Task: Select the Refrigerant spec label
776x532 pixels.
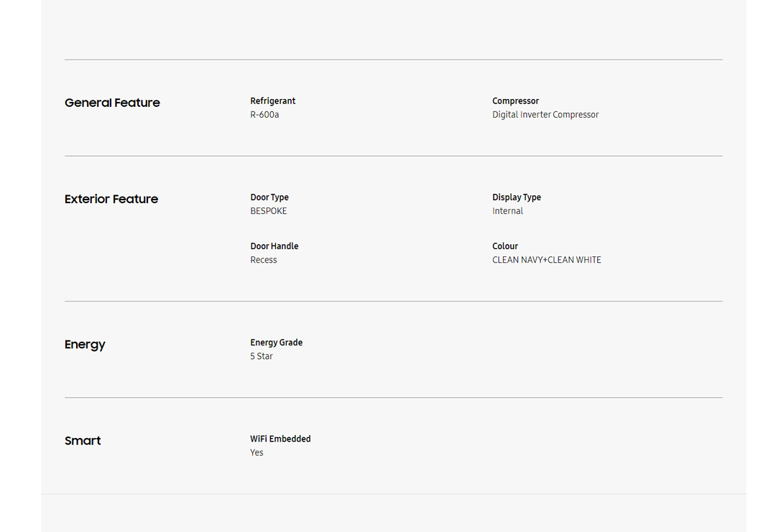Action: 272,101
